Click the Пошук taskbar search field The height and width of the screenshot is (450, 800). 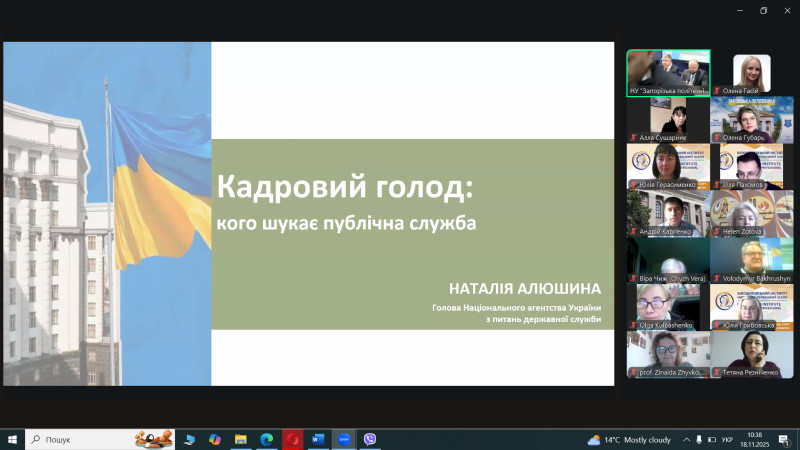(x=80, y=439)
